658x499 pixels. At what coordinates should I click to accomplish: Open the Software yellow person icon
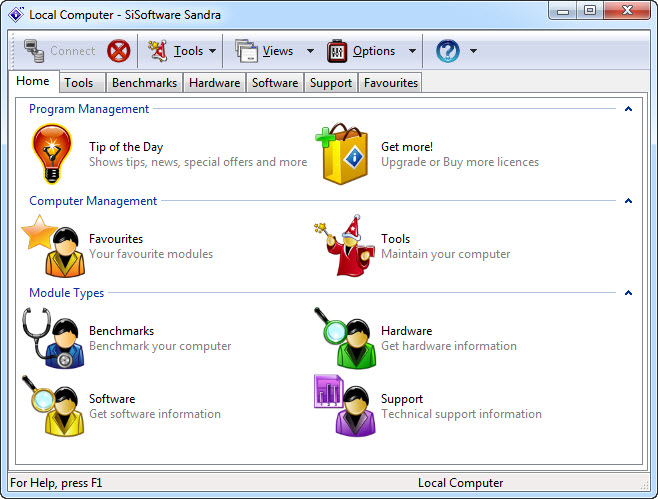(53, 406)
